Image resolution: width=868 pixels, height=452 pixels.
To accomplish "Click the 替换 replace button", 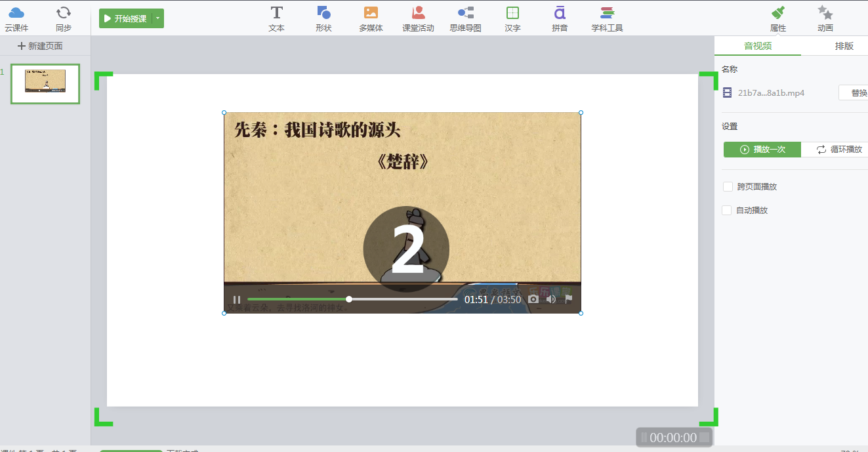I will tap(854, 93).
